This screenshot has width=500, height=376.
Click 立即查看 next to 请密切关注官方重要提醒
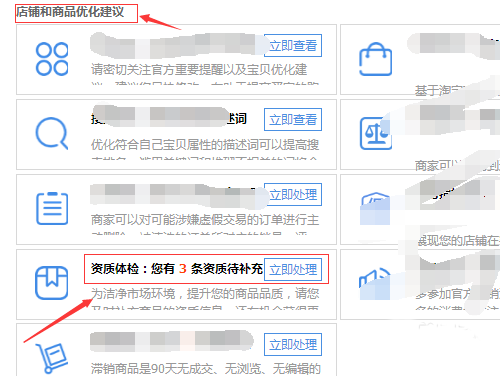point(293,45)
